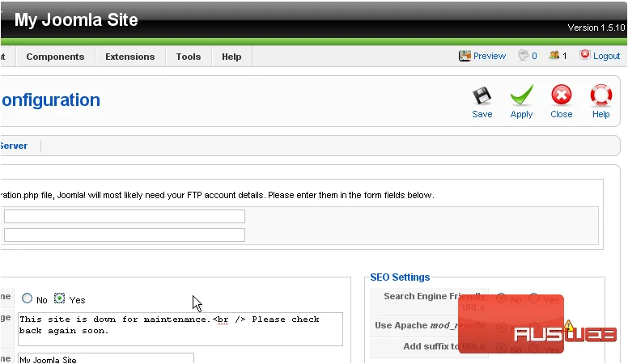The height and width of the screenshot is (364, 628).
Task: Open the Extensions menu
Action: [x=129, y=57]
